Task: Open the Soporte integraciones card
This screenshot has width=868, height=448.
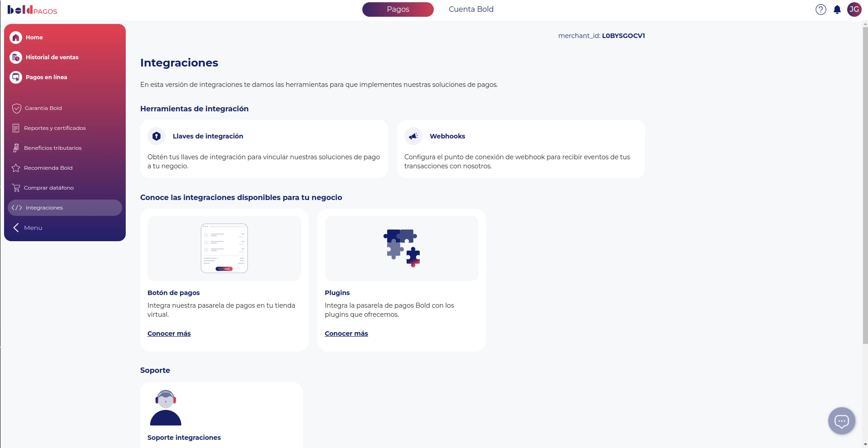Action: coord(221,415)
